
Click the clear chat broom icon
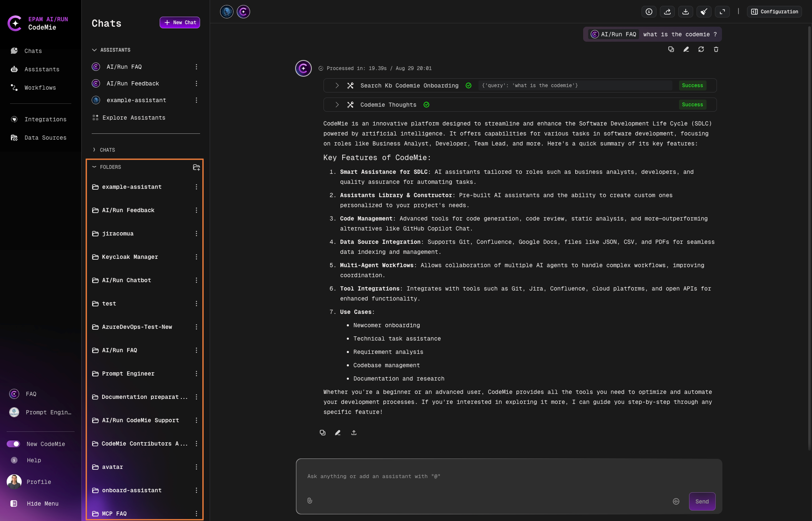click(704, 12)
